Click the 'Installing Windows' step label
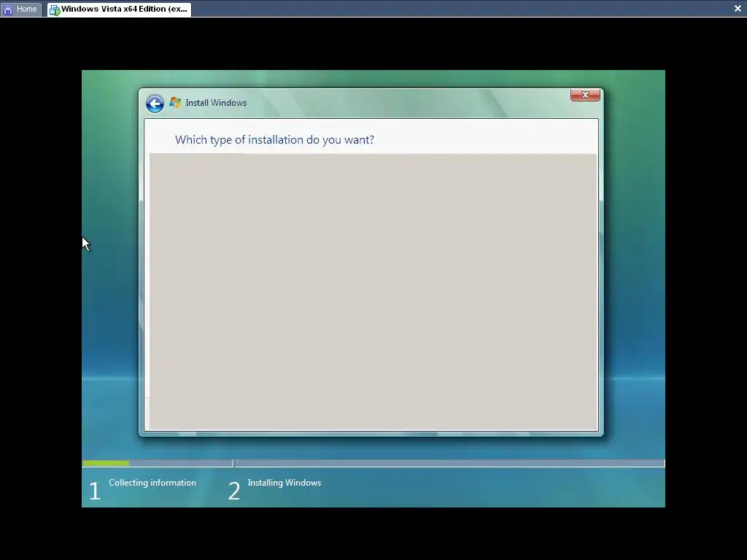The height and width of the screenshot is (560, 747). (285, 483)
